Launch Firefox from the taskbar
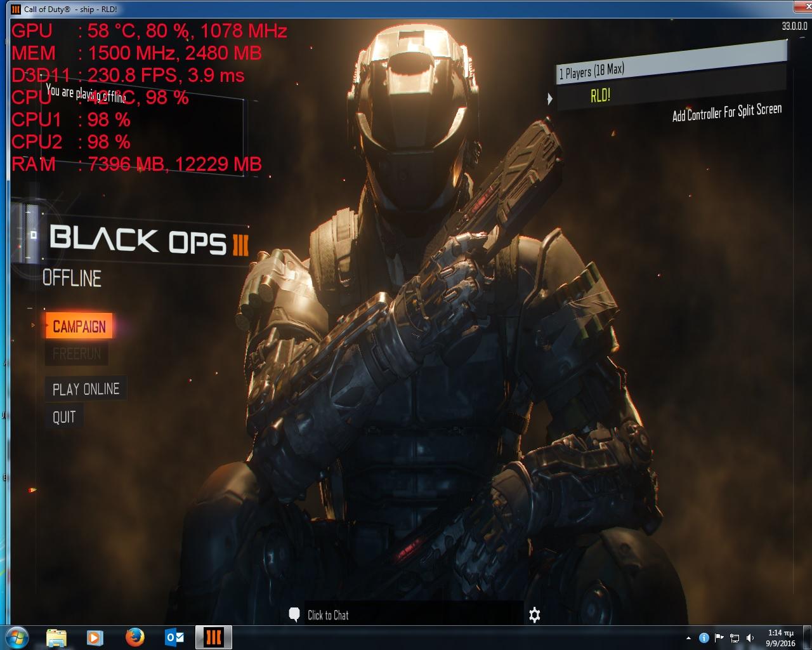Image resolution: width=812 pixels, height=650 pixels. click(134, 637)
